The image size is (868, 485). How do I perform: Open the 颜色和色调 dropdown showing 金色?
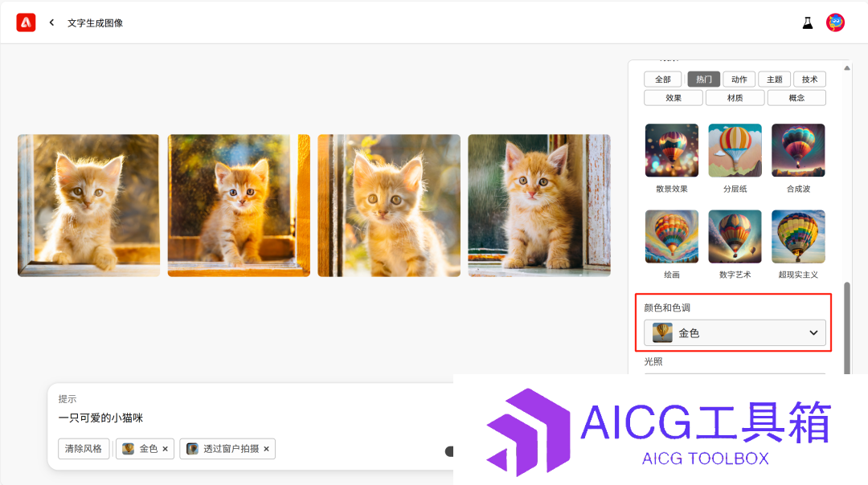(x=735, y=333)
